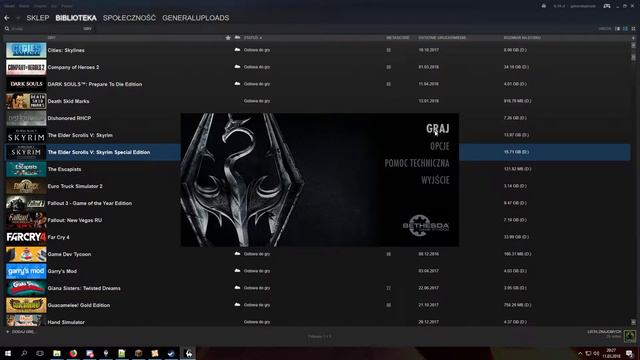This screenshot has height=360, width=640.
Task: Click the Steam forward arrow
Action: coord(18,18)
